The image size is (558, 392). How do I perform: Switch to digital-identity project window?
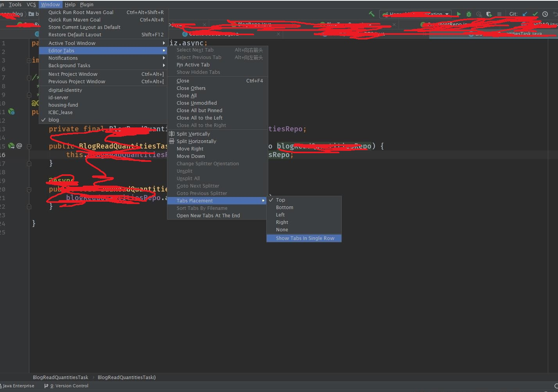pos(103,90)
